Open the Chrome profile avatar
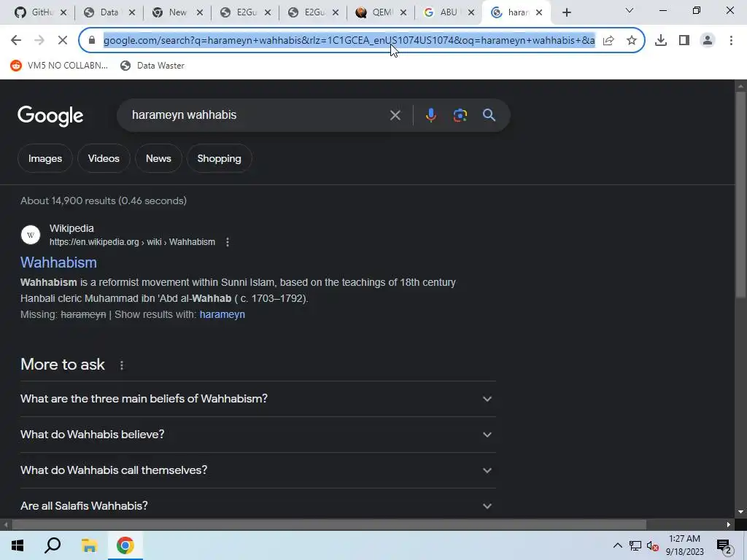 click(x=708, y=41)
